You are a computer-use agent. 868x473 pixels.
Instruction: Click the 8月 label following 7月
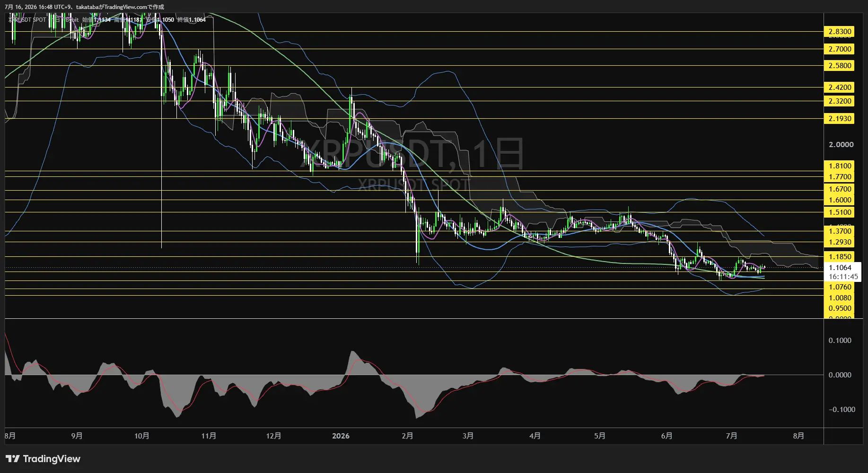(x=798, y=436)
